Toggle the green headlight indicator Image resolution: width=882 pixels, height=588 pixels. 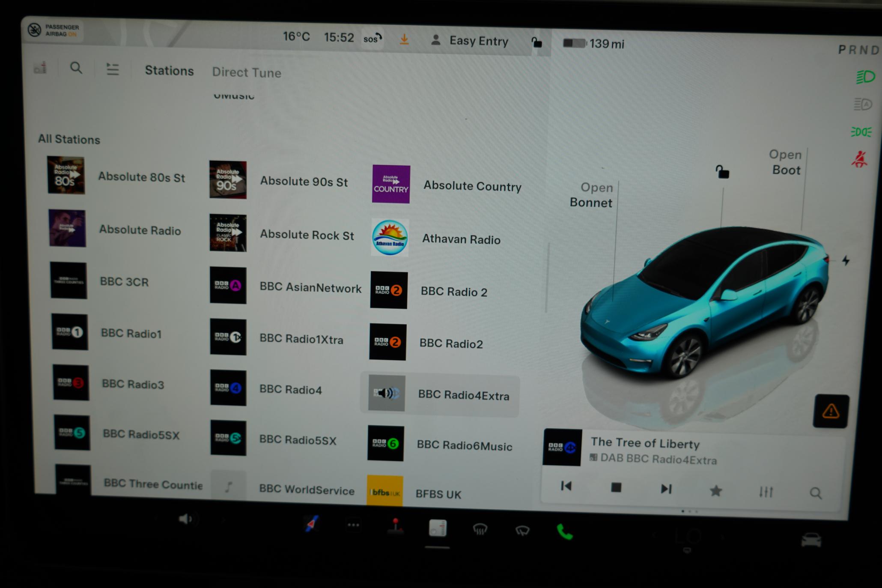point(865,77)
